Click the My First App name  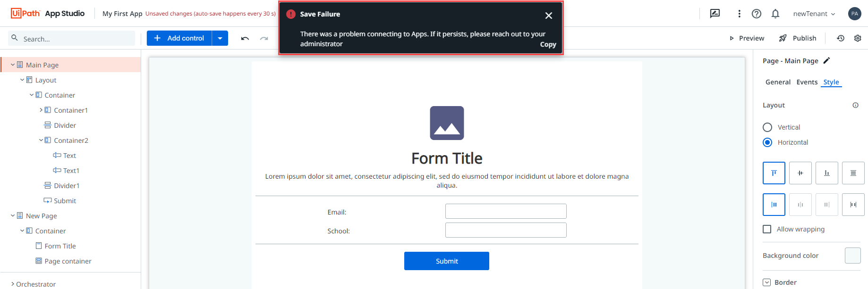[x=122, y=14]
